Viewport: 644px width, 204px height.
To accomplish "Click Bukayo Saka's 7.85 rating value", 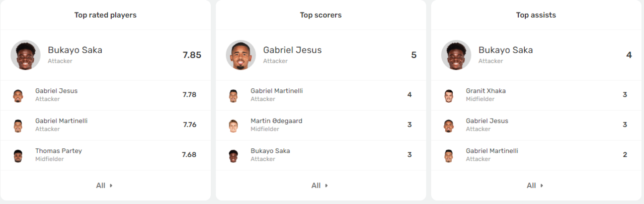I will tap(192, 55).
